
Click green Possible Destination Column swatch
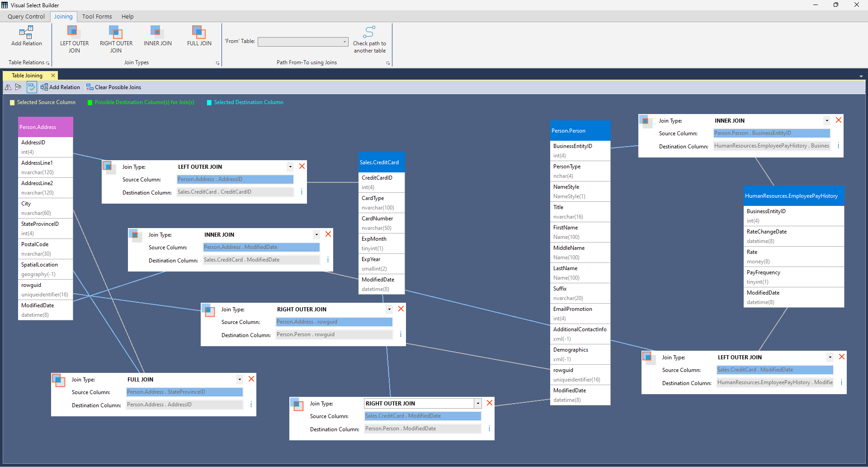pyautogui.click(x=90, y=103)
